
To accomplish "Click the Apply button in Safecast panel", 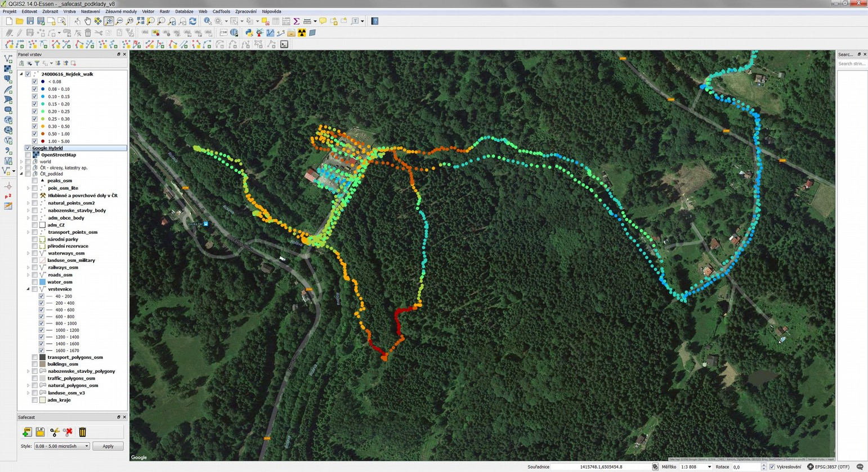I will [x=108, y=446].
